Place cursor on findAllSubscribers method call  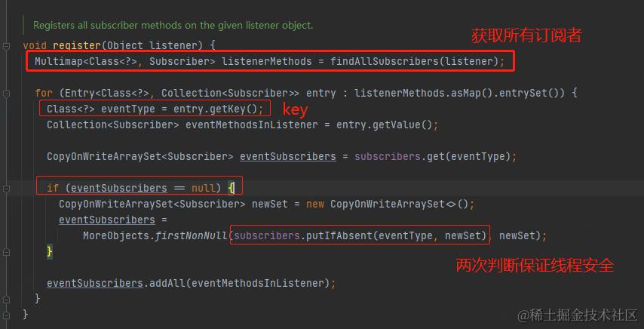coord(385,62)
